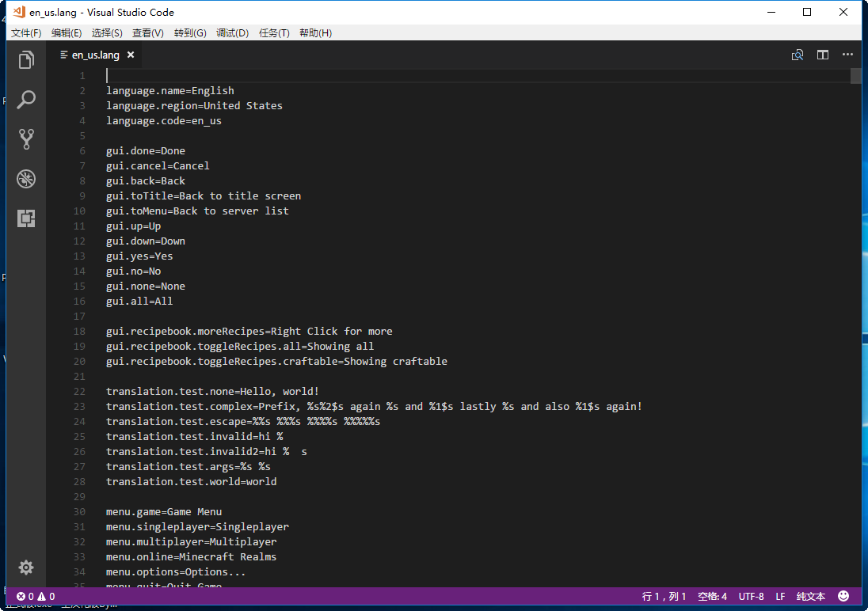Click the line translation.test.invalid2
Screen dimensions: 868x611
point(207,452)
